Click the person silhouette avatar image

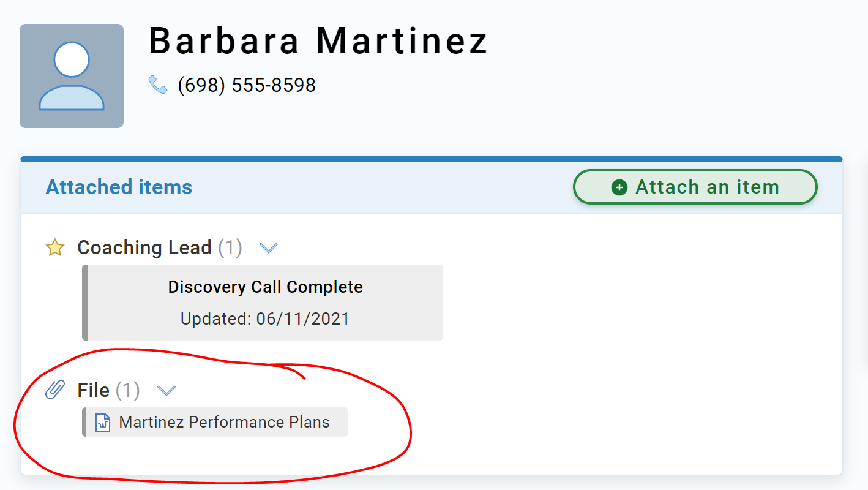tap(72, 76)
